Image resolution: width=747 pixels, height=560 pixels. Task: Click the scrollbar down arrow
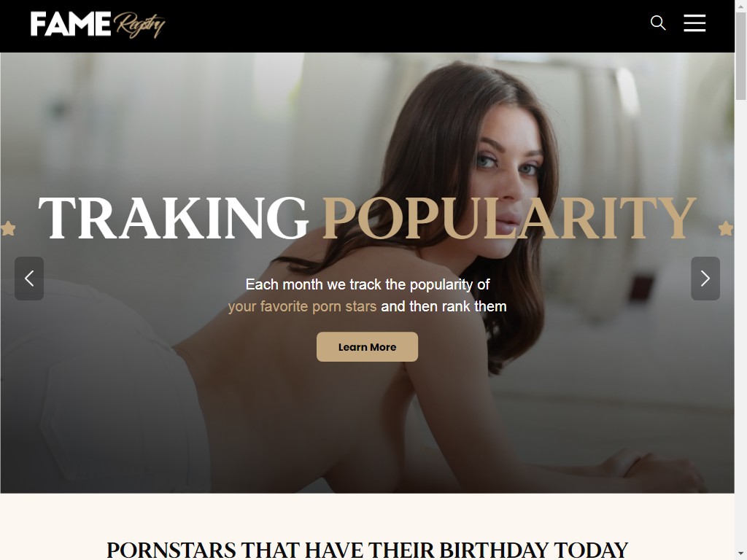[741, 555]
